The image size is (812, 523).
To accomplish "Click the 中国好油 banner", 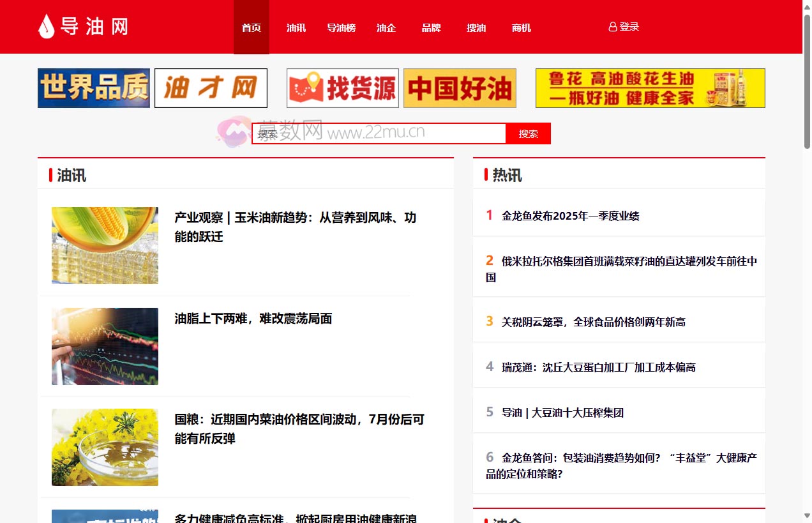I will tap(459, 87).
